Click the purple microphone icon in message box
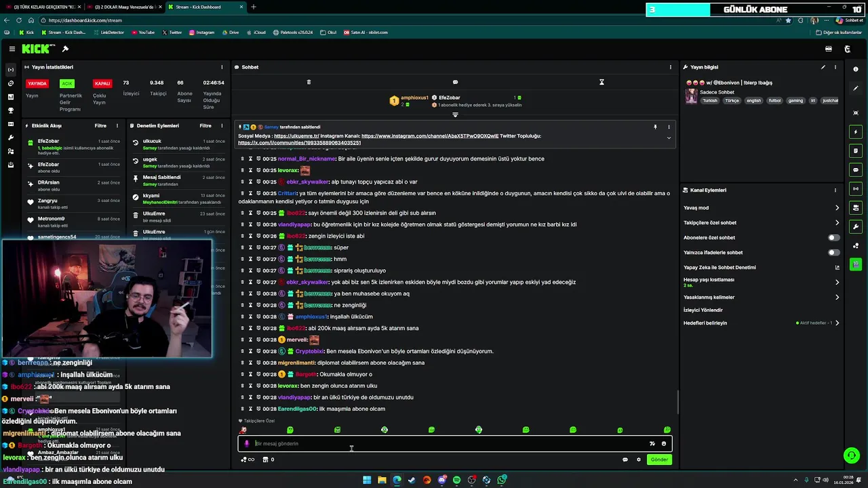Viewport: 868px width, 488px height. [x=247, y=443]
